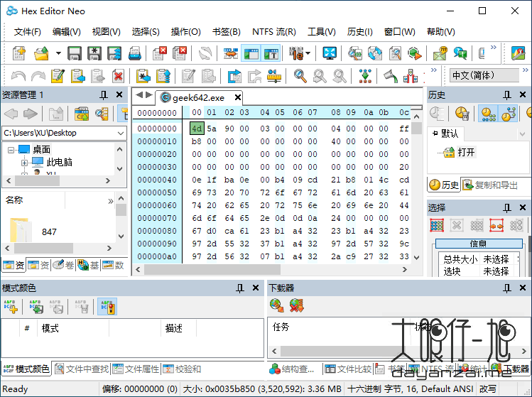
Task: Open the 书签(B) menu
Action: click(227, 32)
